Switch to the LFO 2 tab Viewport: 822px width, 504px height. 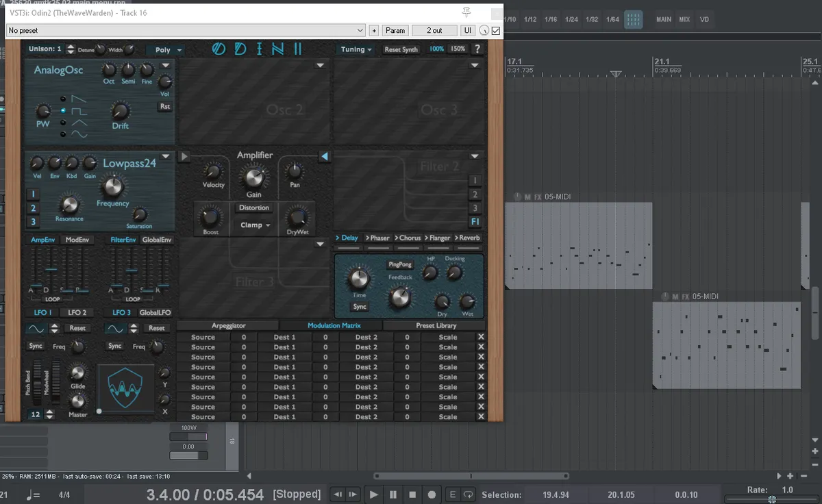[77, 312]
